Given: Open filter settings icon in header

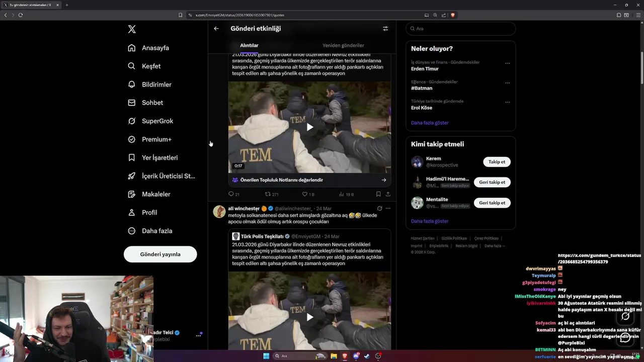Looking at the screenshot, I should 385,29.
